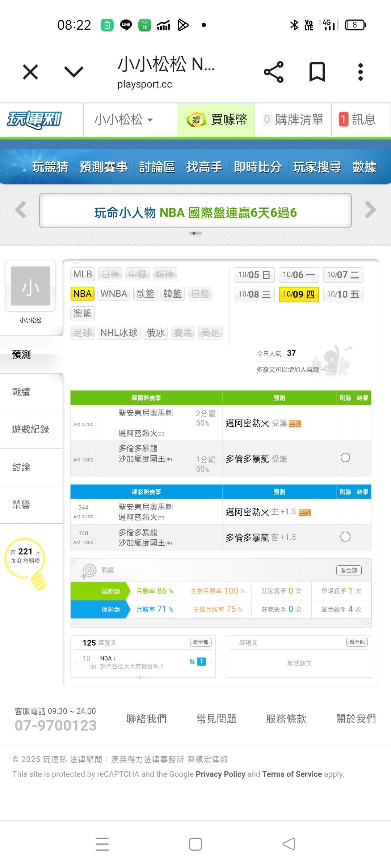The width and height of the screenshot is (391, 868).
Task: Open 即時比分 in the navigation menu
Action: point(257,167)
